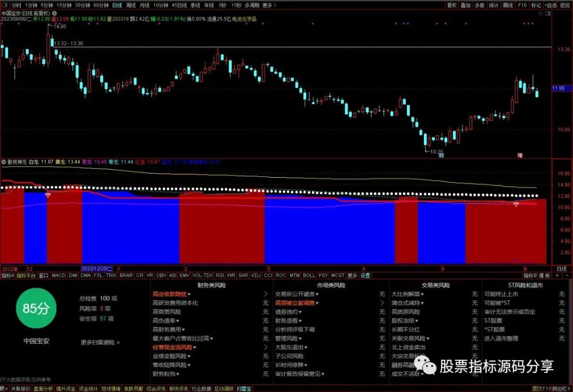Open 指标平台 in the indicator bar

(x=27, y=275)
